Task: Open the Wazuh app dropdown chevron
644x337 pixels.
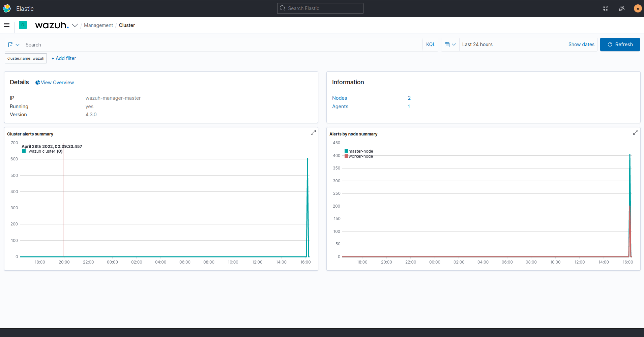Action: [x=75, y=25]
